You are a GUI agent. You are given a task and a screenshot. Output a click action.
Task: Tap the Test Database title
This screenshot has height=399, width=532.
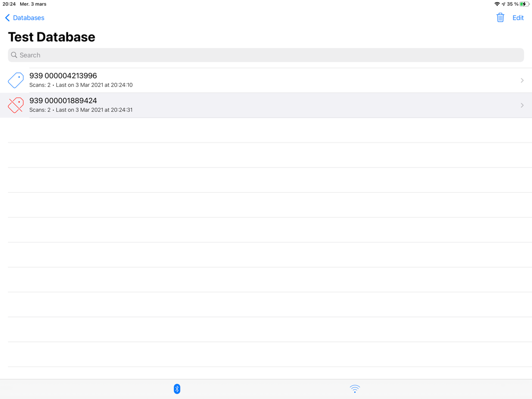pos(52,37)
